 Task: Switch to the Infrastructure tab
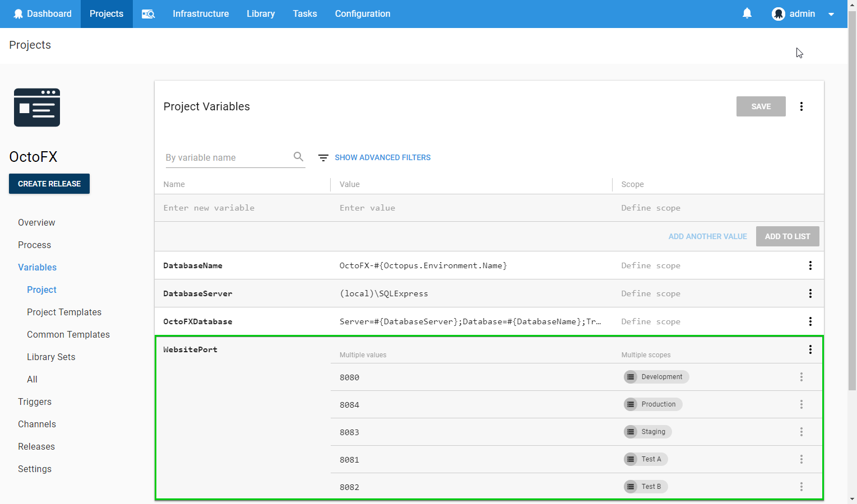(x=201, y=13)
